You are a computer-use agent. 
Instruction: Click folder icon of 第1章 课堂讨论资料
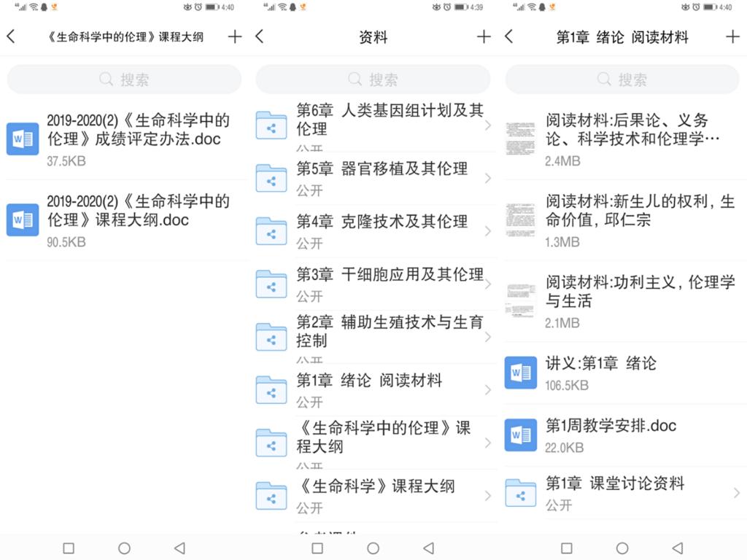[x=521, y=494]
